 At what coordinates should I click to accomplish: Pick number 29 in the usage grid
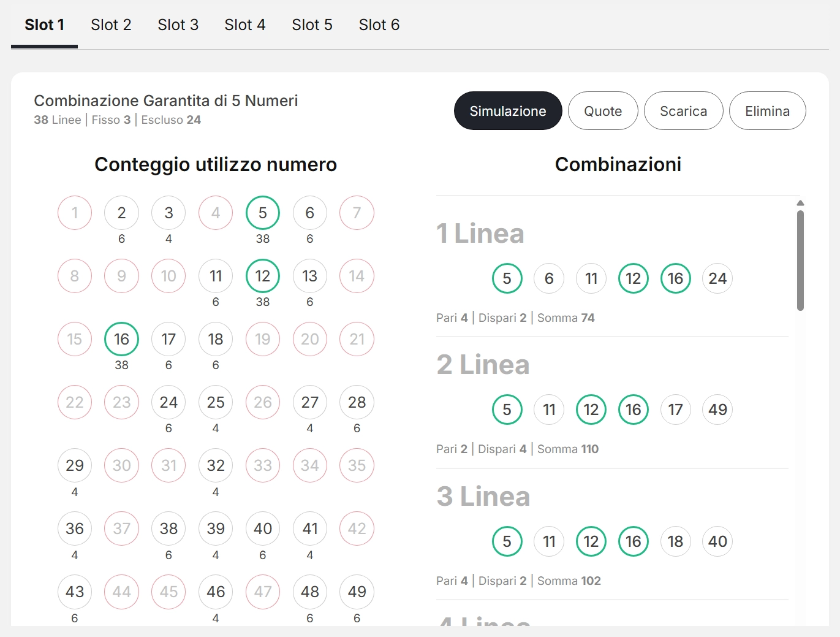click(x=75, y=465)
